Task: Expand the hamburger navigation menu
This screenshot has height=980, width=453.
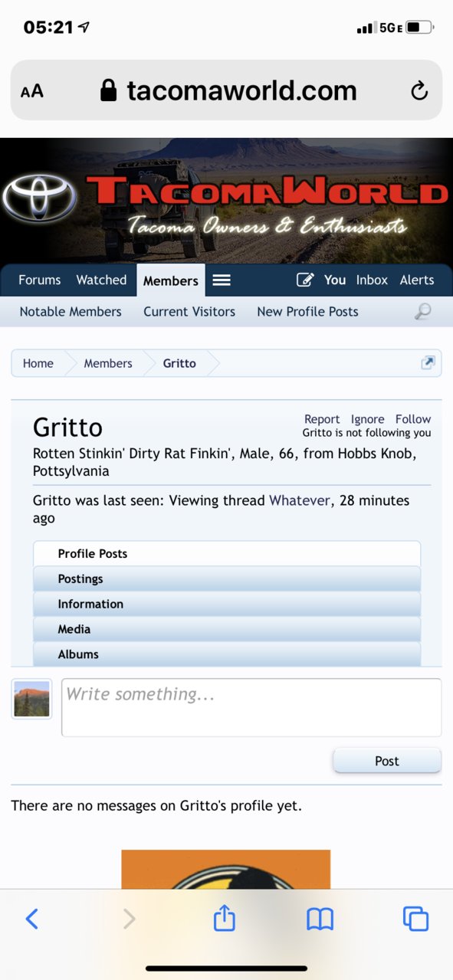Action: [x=222, y=280]
